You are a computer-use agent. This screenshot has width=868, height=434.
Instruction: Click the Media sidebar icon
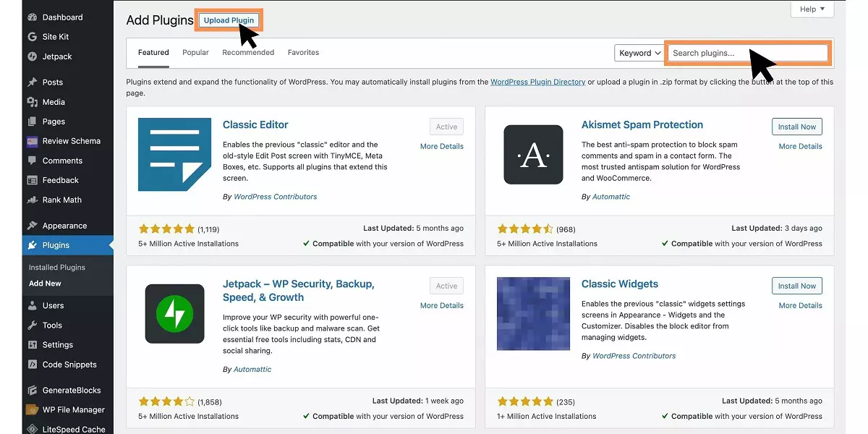click(32, 102)
